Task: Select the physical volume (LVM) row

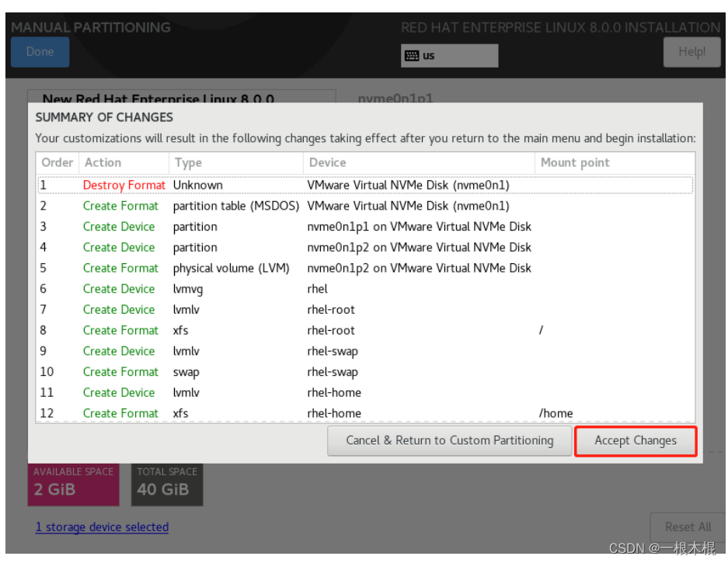Action: click(x=365, y=268)
